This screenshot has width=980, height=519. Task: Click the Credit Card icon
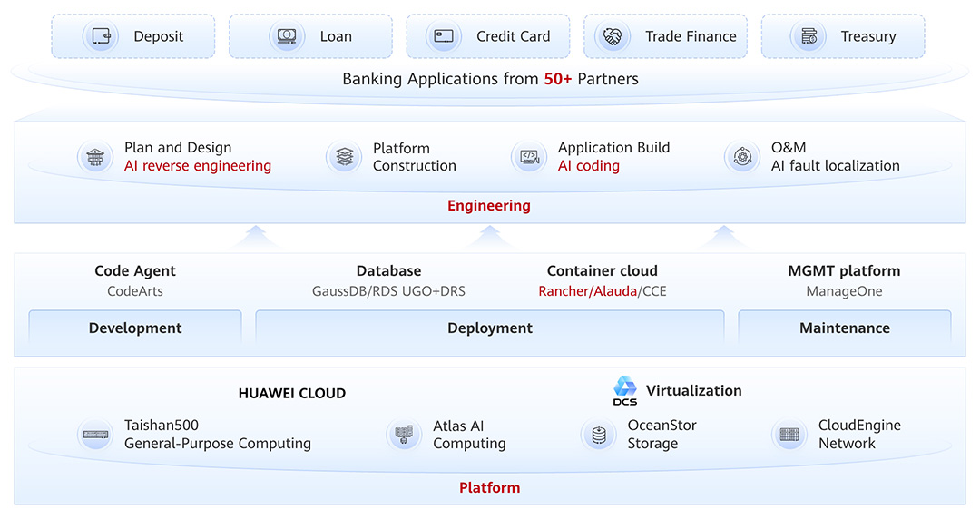[x=444, y=36]
